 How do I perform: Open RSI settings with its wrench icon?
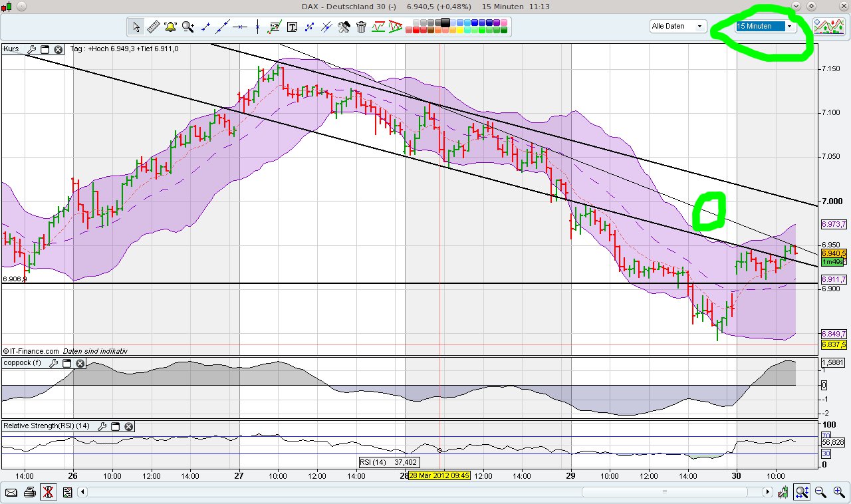tap(102, 426)
